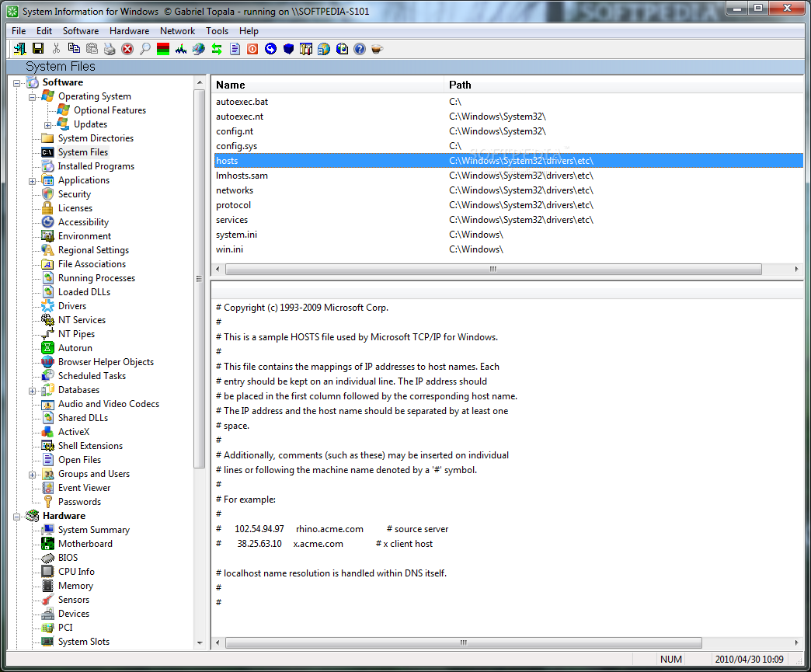
Task: Click the Paste clipboard icon
Action: tap(92, 49)
